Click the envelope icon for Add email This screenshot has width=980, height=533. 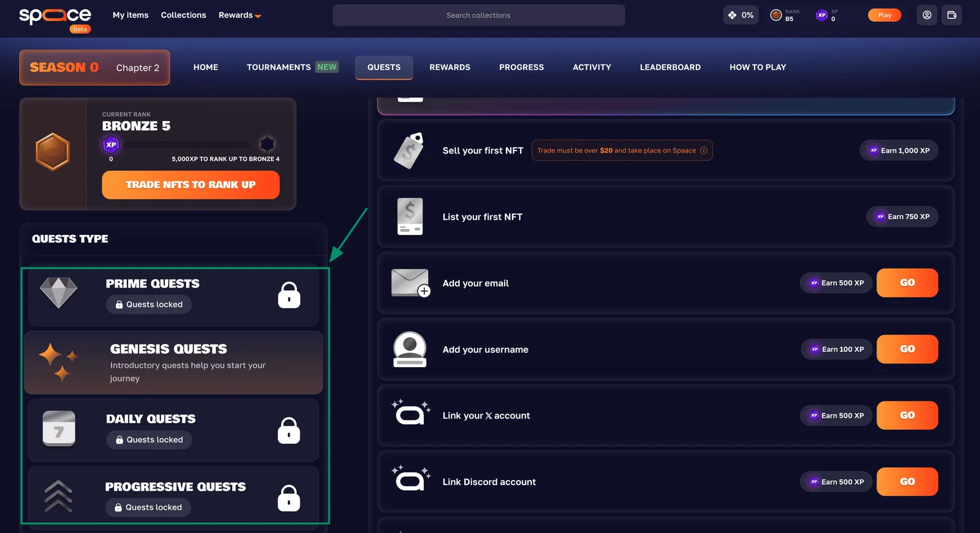(411, 283)
